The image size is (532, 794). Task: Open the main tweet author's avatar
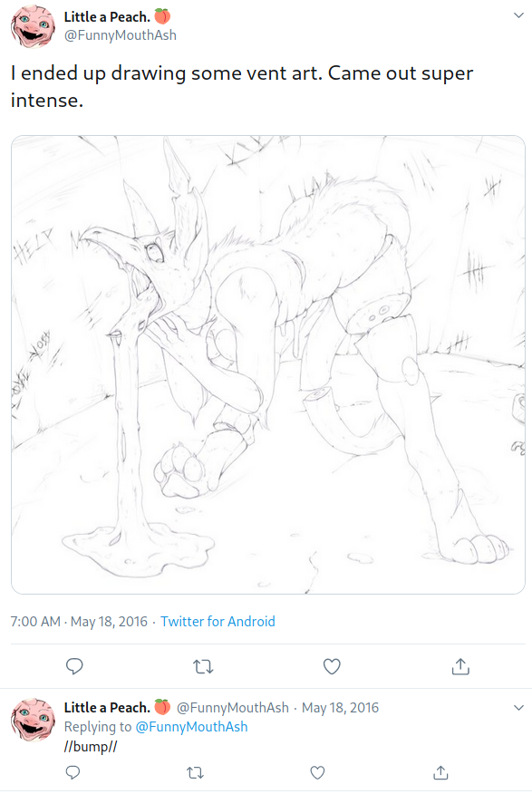tap(33, 26)
